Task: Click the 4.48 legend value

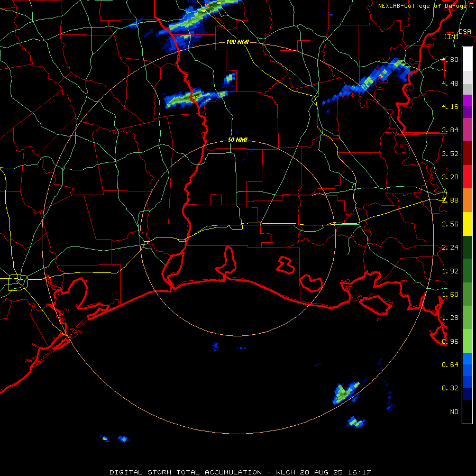Action: (x=450, y=83)
